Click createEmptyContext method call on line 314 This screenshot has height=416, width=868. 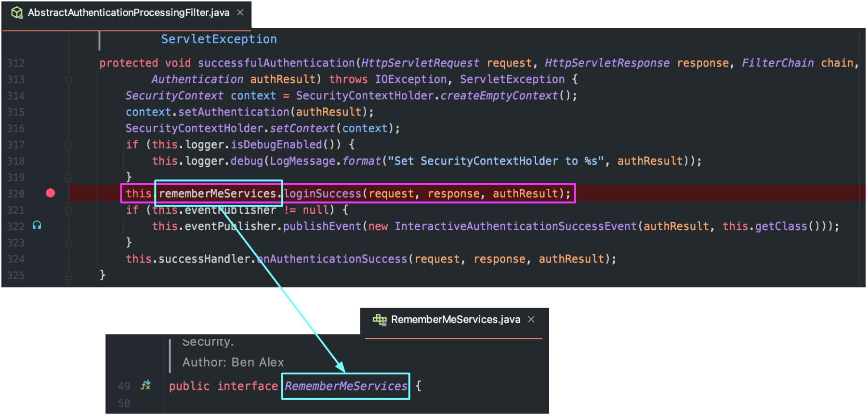[499, 96]
